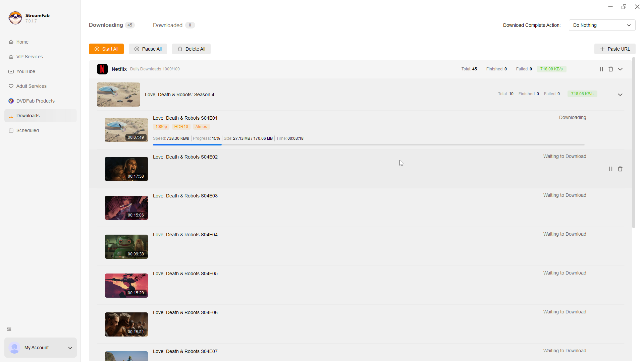The width and height of the screenshot is (644, 362).
Task: Open the Download Complete Action dropdown
Action: tap(602, 25)
